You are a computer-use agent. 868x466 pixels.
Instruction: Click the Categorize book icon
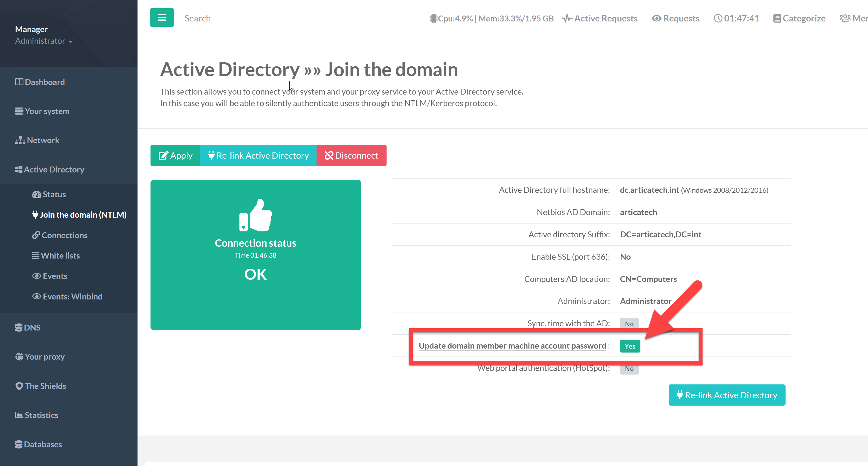point(777,18)
